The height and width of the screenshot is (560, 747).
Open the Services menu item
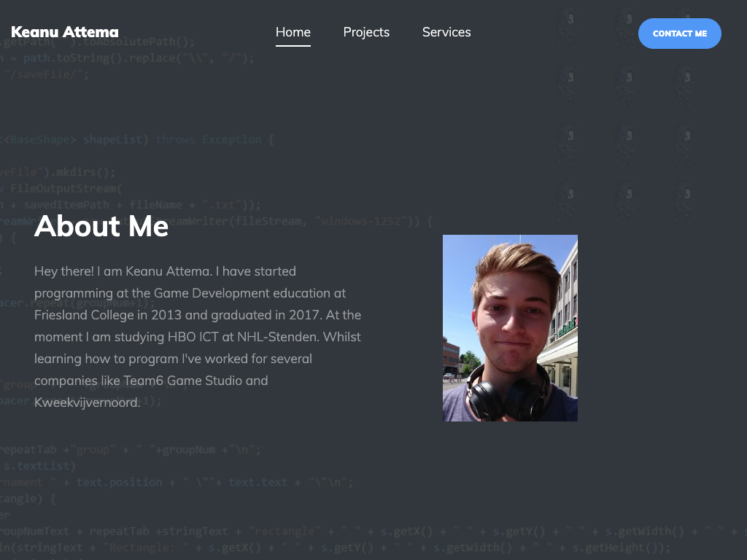pos(446,32)
